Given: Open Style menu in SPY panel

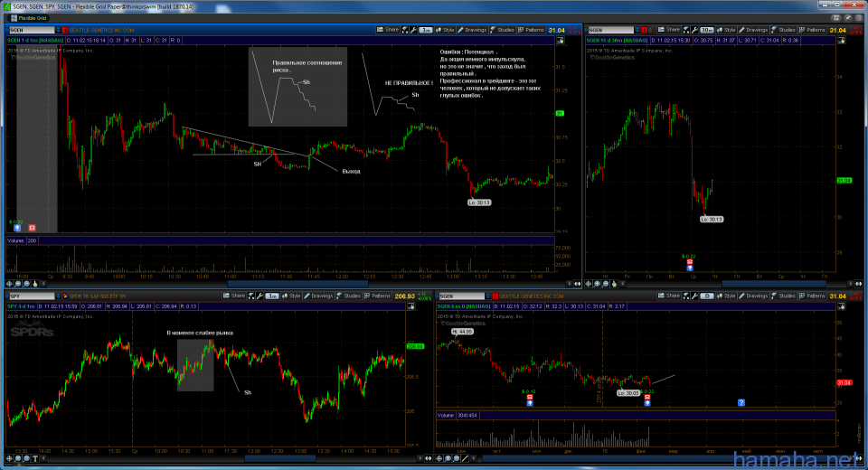Looking at the screenshot, I should click(x=290, y=296).
